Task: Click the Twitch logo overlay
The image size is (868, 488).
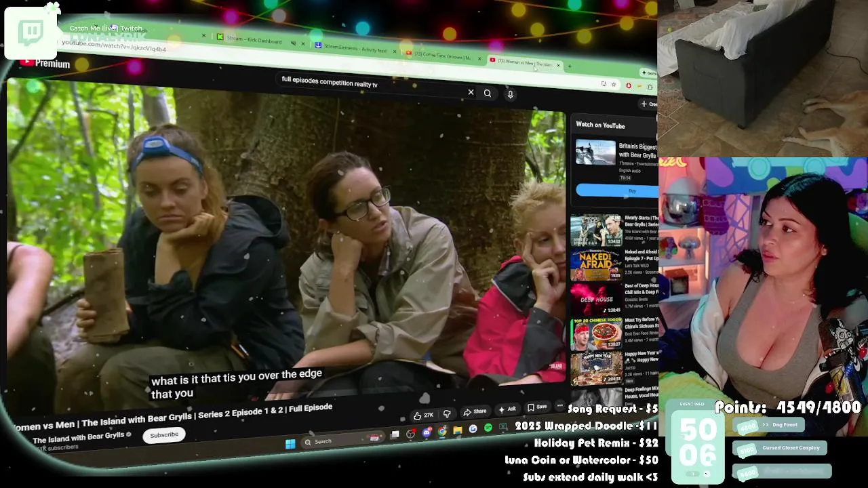Action: (x=31, y=32)
